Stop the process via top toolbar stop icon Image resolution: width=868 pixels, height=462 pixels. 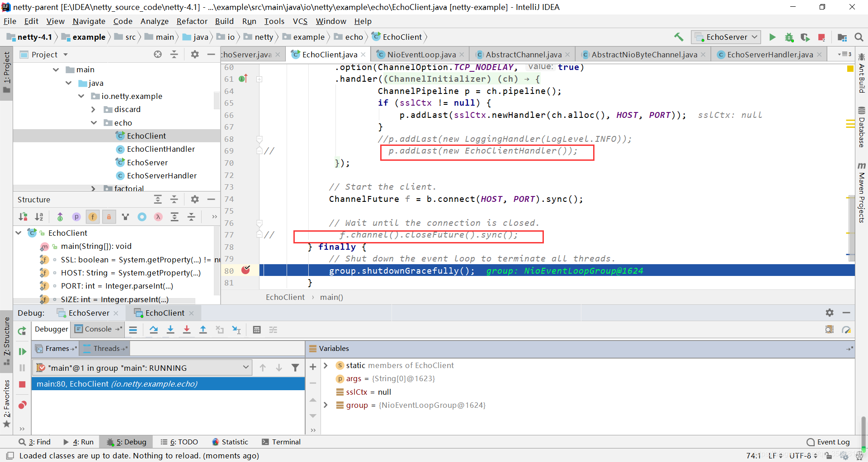pos(822,37)
